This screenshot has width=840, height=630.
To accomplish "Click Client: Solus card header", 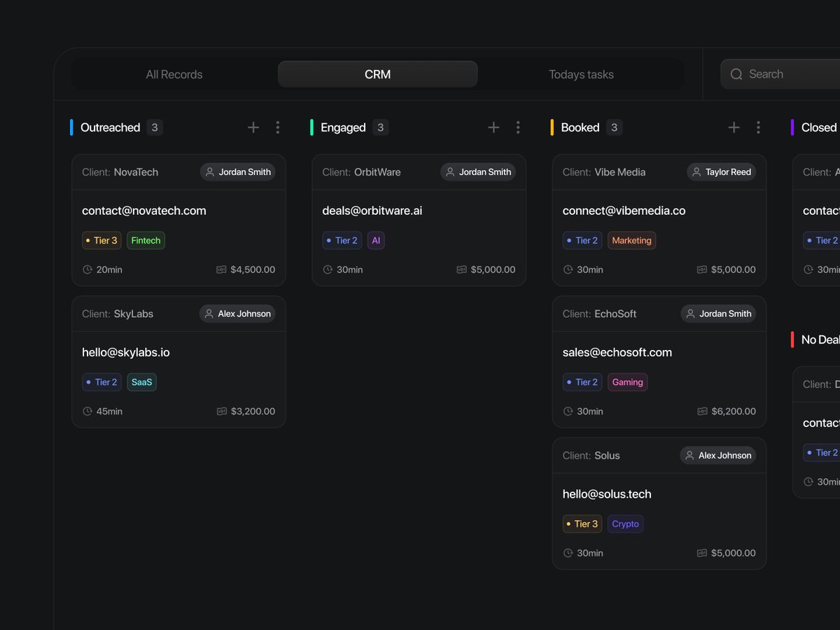I will (x=591, y=455).
